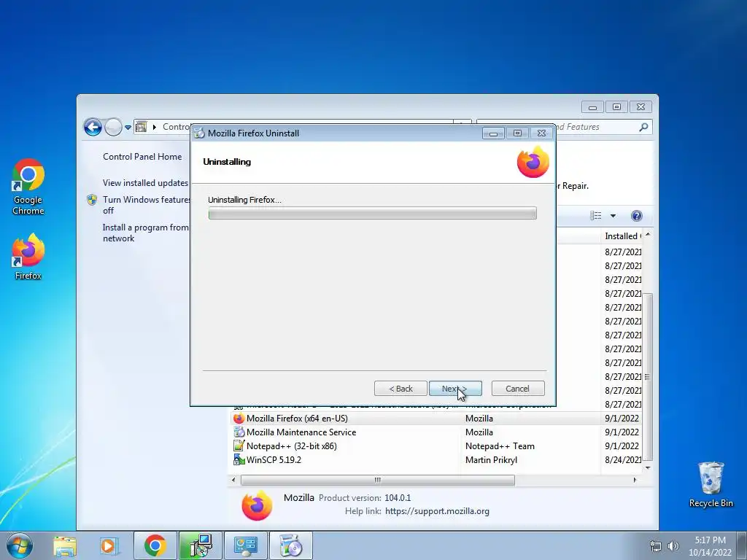Switch to Chrome in the taskbar
This screenshot has width=747, height=560.
tap(155, 545)
